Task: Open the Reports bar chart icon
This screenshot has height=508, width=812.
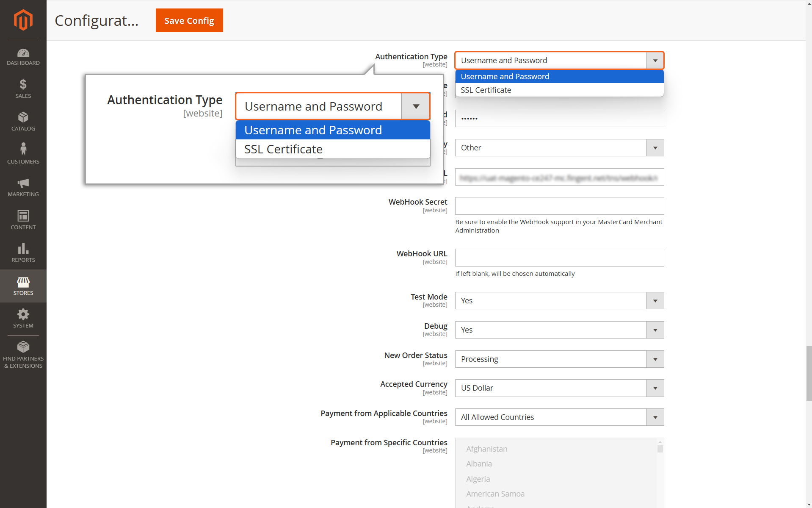Action: point(23,253)
